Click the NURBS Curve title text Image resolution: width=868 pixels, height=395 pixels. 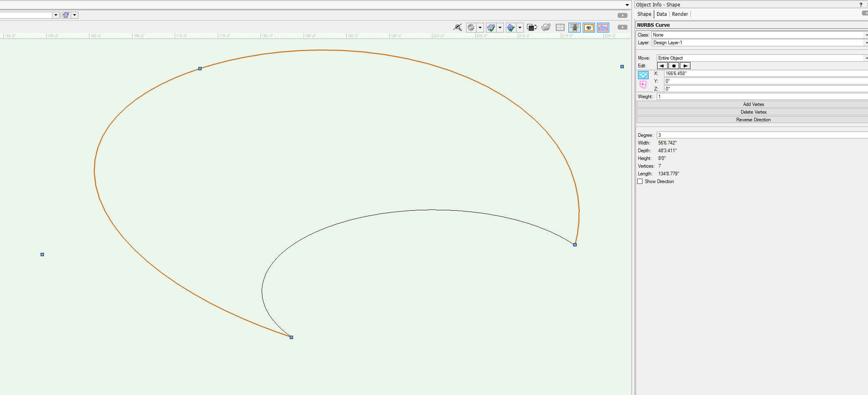click(x=653, y=25)
